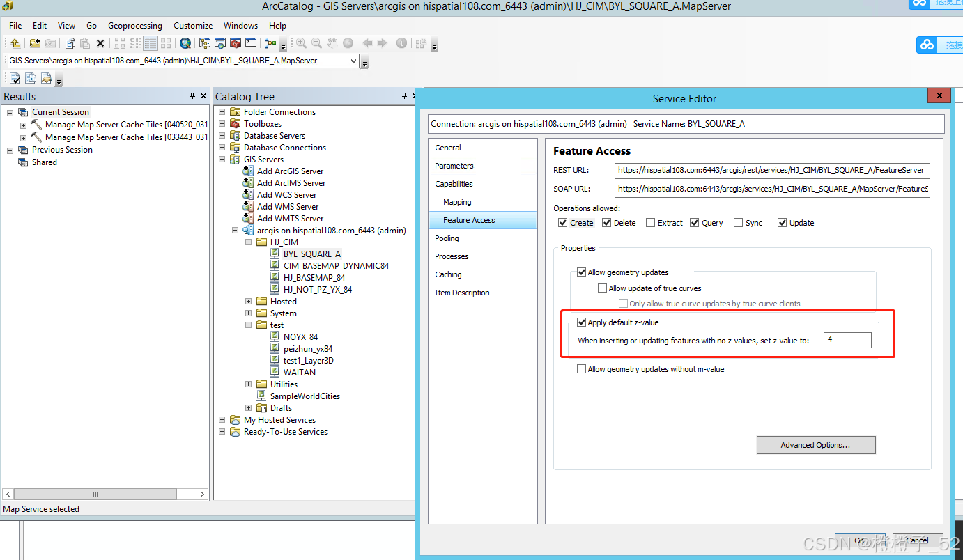Open ArcToolbox red toolbox icon
This screenshot has height=560, width=963.
coord(236,43)
